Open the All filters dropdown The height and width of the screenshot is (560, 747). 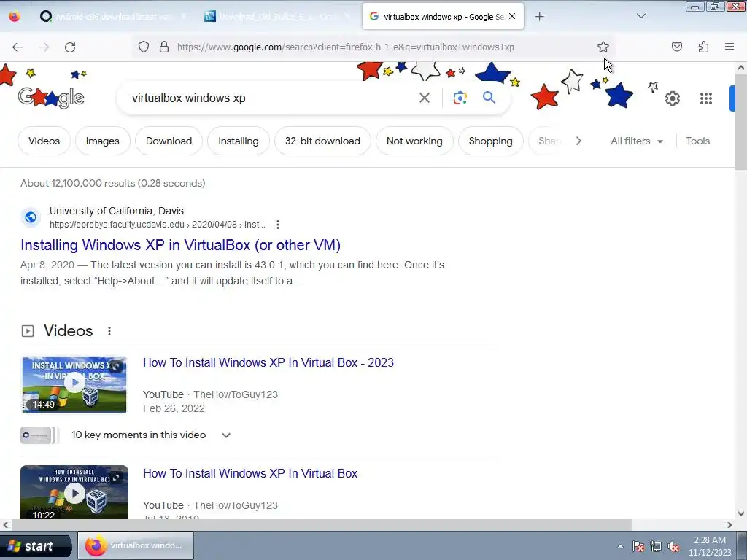click(x=637, y=141)
